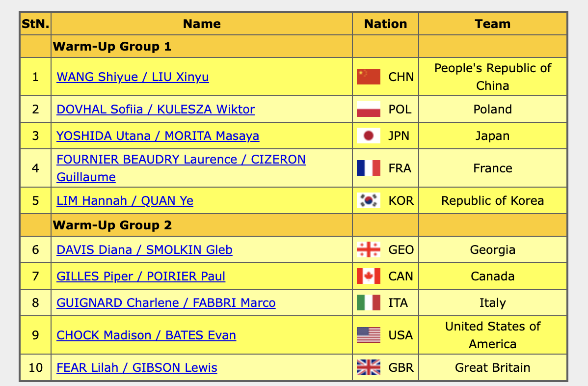Open CHOCK Madison / BATES Evan link
The width and height of the screenshot is (588, 386).
click(x=146, y=335)
